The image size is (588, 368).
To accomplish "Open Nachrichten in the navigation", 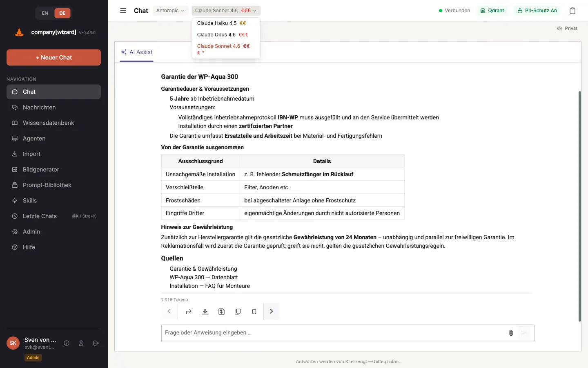I will (53, 108).
